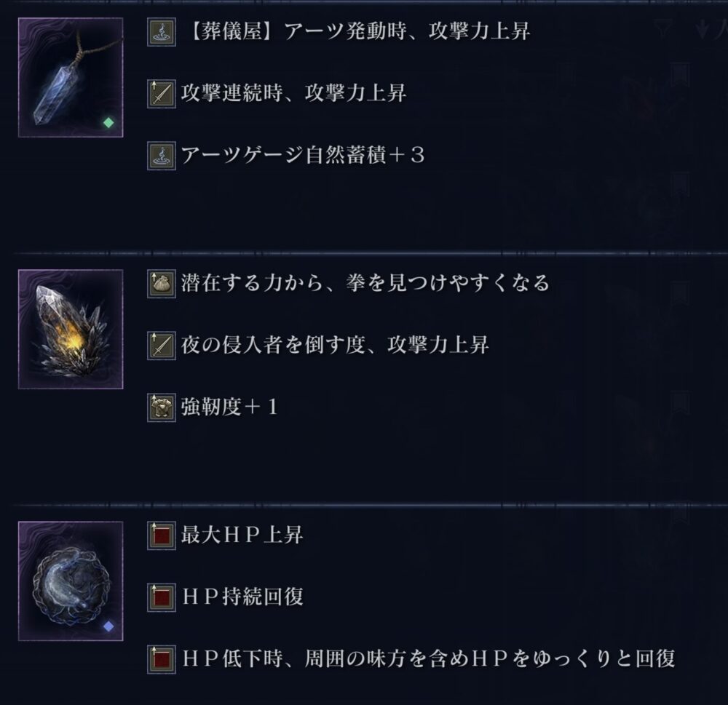Click the arts icon beside 【葬儀屋】アーツ発動時
Image resolution: width=728 pixels, height=705 pixels.
(x=162, y=32)
